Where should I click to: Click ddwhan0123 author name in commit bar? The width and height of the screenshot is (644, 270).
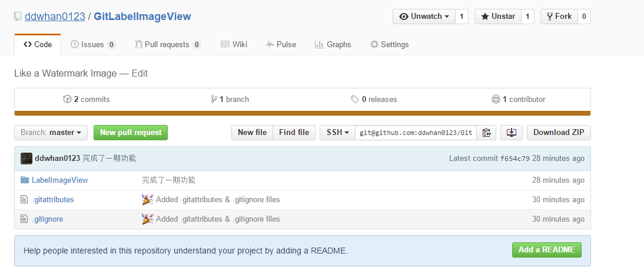[x=58, y=159]
